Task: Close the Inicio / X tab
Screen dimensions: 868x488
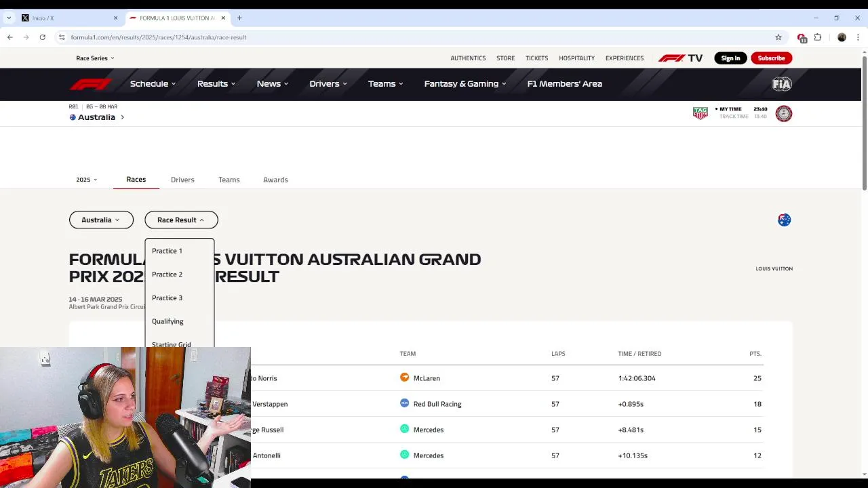Action: (115, 18)
